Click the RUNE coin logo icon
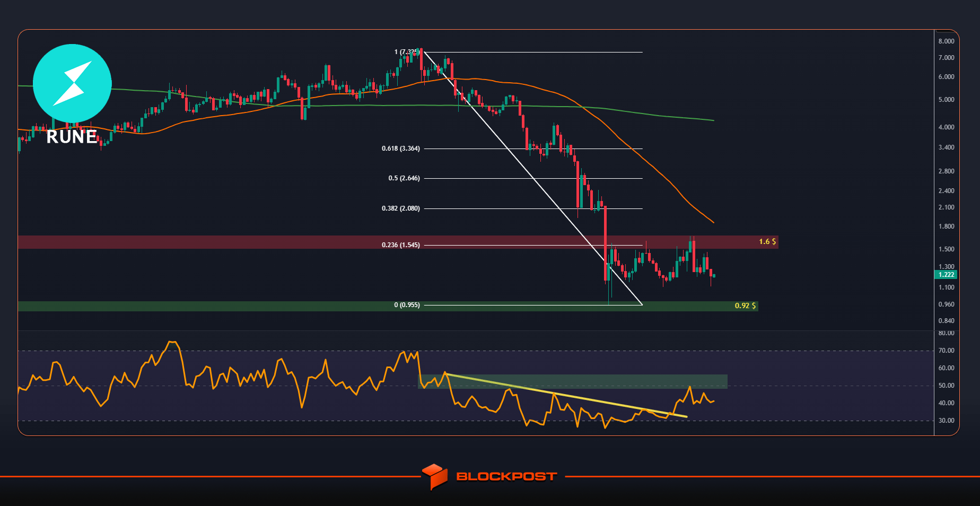The height and width of the screenshot is (506, 980). point(72,83)
